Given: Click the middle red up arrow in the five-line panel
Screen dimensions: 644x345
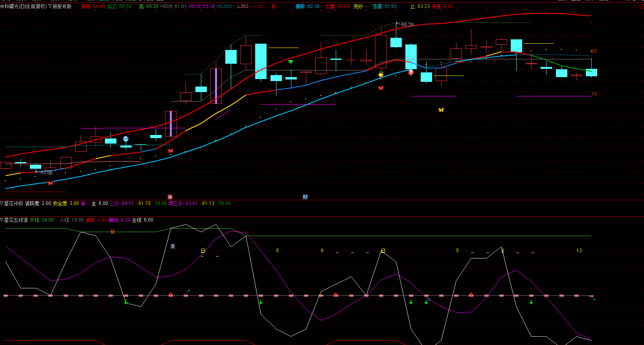Looking at the screenshot, I should [336, 294].
